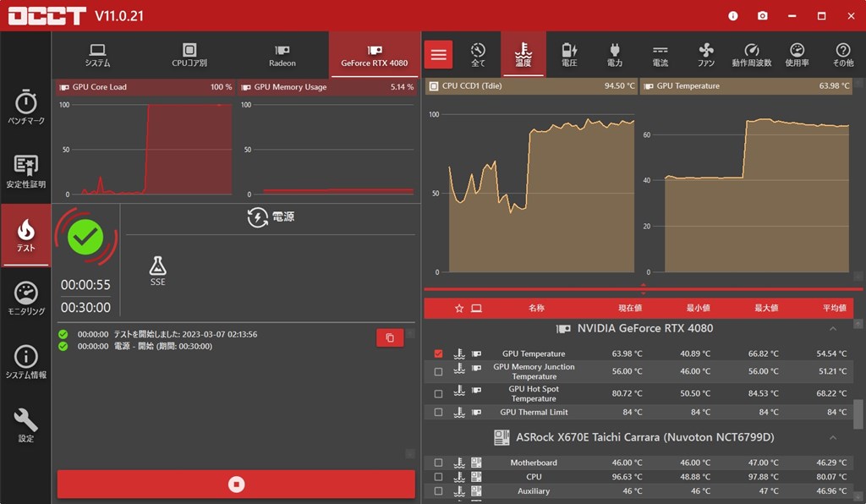
Task: Enable the GPU Hot Spot Temperature checkbox
Action: [x=439, y=393]
